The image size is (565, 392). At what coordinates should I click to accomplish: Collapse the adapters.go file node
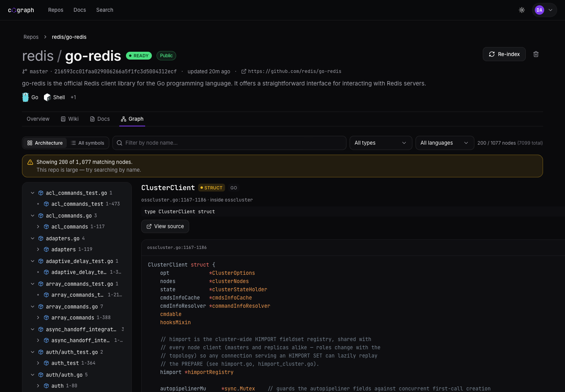pyautogui.click(x=33, y=238)
